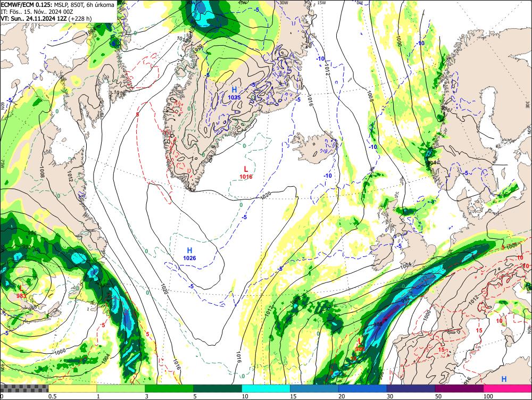Click the pink 100+ legend swatch
The height and width of the screenshot is (400, 532).
coord(508,388)
